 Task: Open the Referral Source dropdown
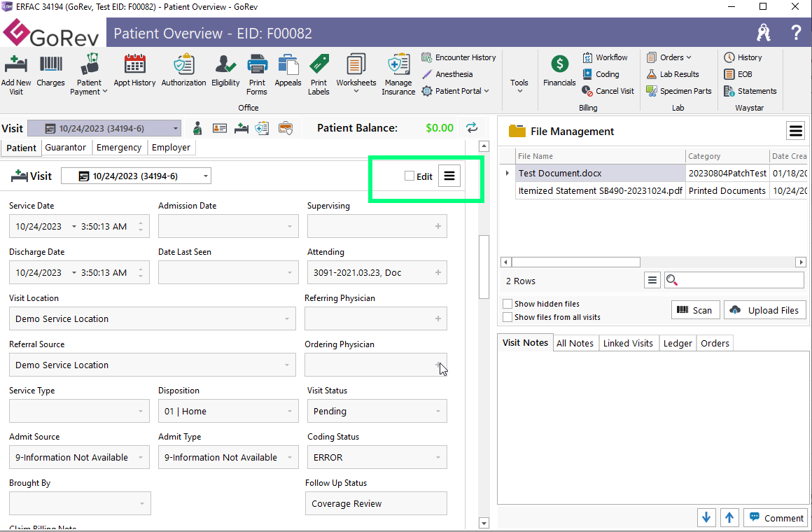pos(286,365)
